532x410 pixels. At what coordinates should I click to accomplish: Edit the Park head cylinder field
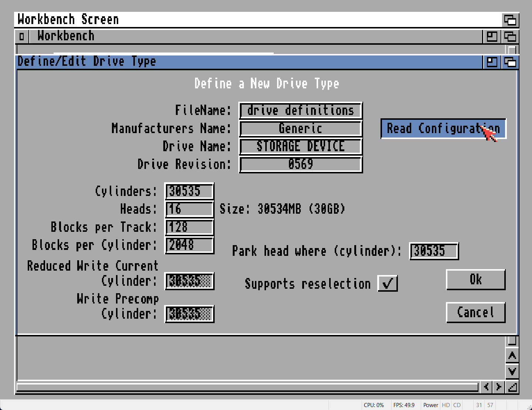[x=434, y=251]
